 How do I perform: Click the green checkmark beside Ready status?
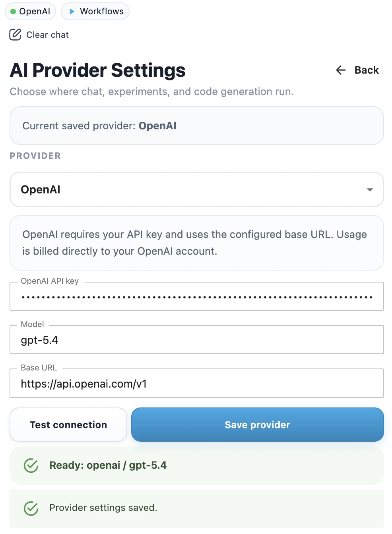pyautogui.click(x=31, y=465)
